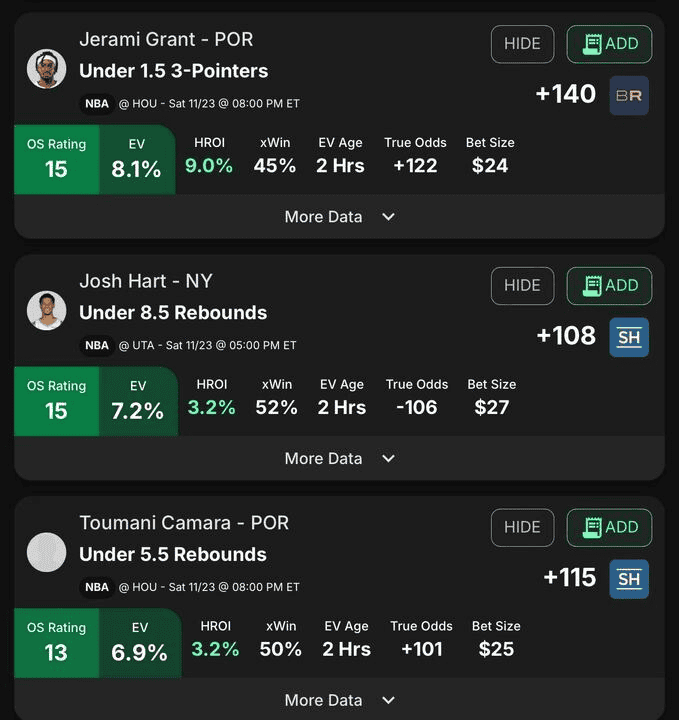Click Josh Hart's player avatar
The height and width of the screenshot is (720, 679).
(x=46, y=310)
